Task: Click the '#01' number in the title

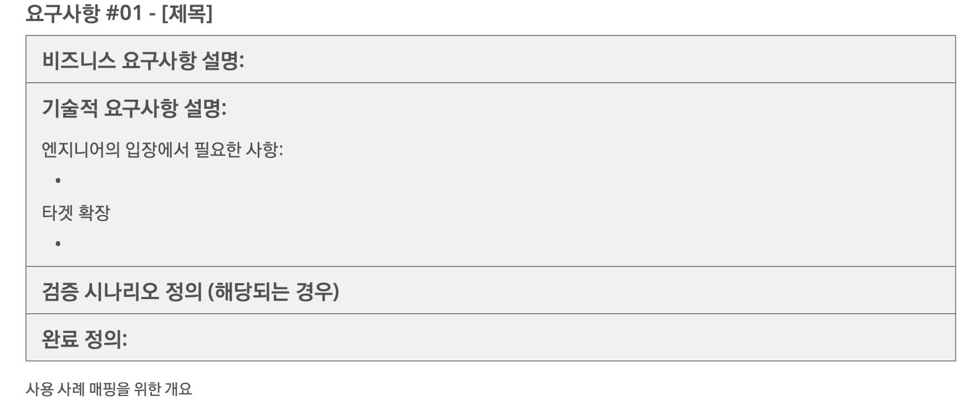Action: pos(124,13)
